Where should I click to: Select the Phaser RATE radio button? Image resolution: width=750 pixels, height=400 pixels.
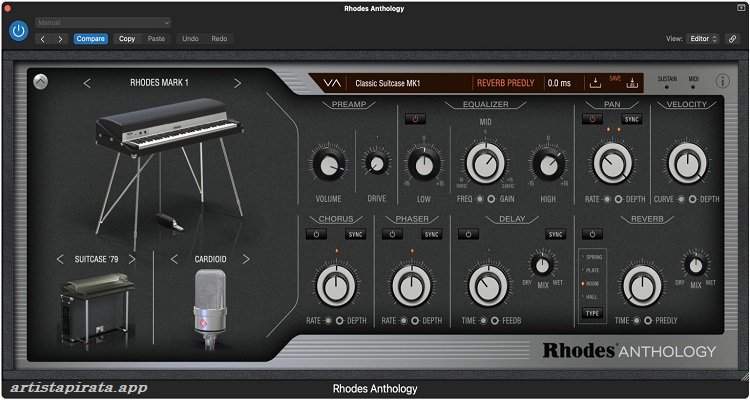pyautogui.click(x=404, y=321)
